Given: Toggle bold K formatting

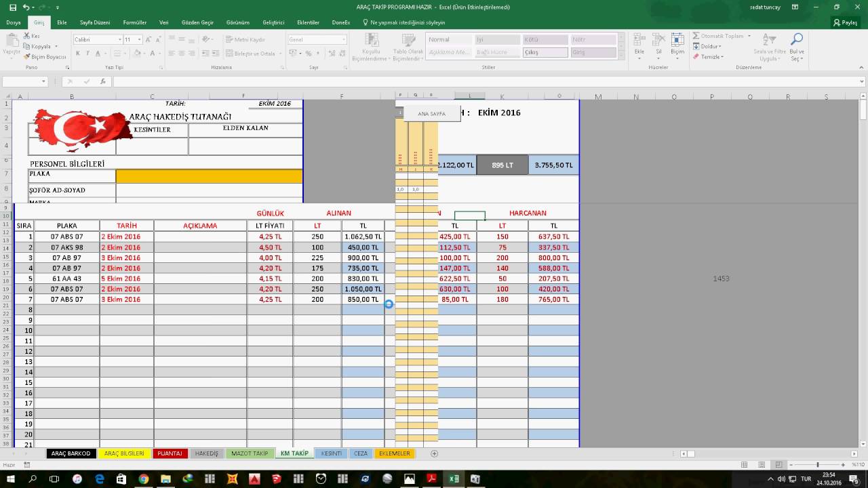Looking at the screenshot, I should [78, 54].
